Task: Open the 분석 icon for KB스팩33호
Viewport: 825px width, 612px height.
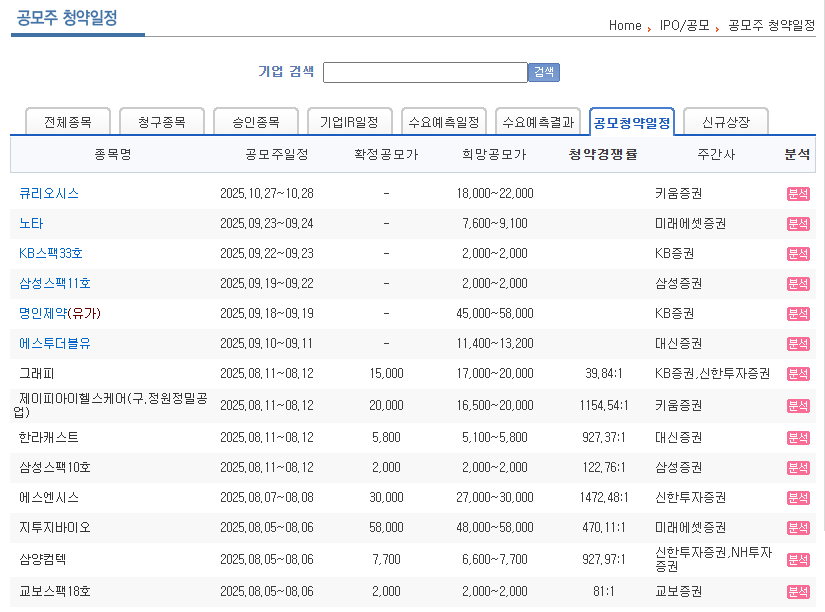Action: (798, 254)
